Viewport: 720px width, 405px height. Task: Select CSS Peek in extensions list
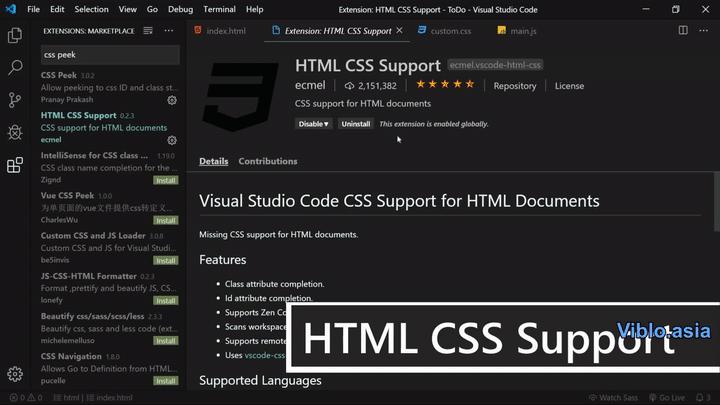(109, 87)
